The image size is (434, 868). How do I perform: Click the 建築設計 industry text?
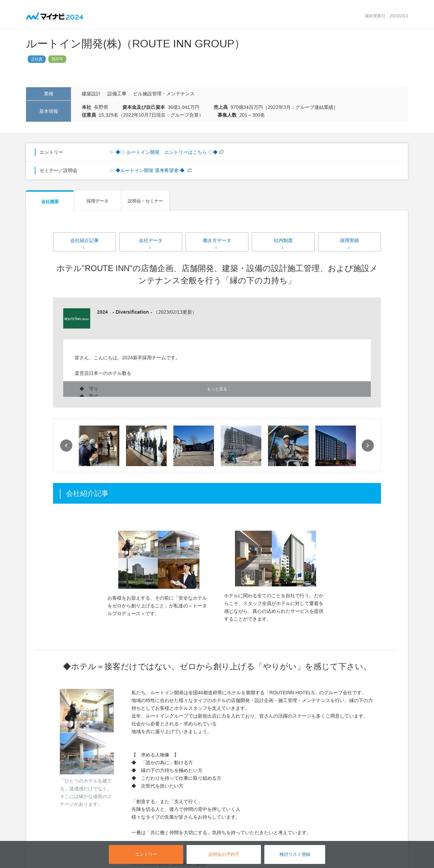pos(91,94)
